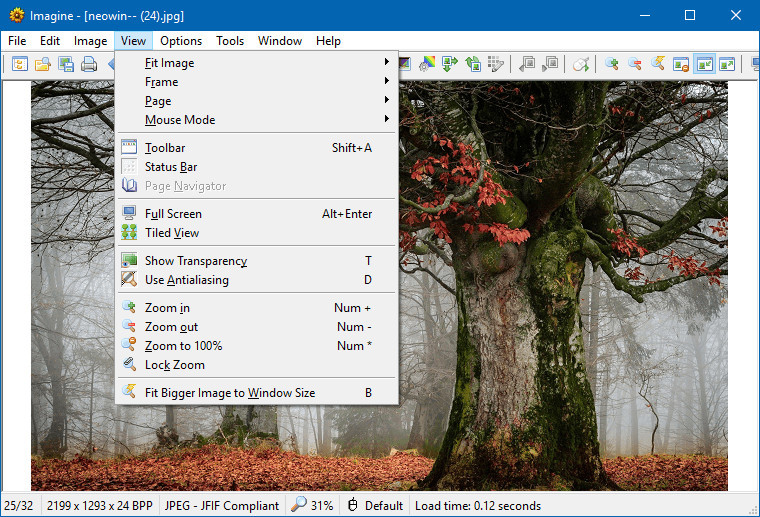Click Load time: 0.12 seconds text
Screen dimensions: 760x517
pos(478,506)
